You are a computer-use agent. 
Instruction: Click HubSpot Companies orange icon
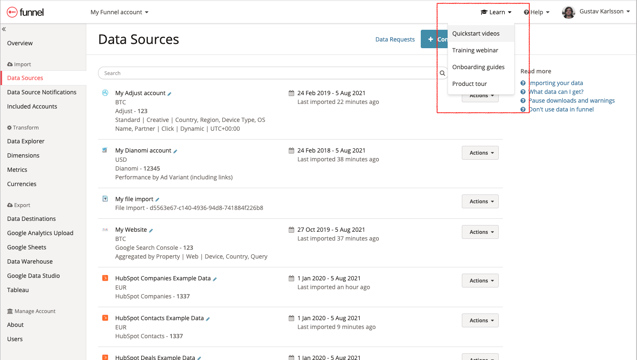(105, 278)
